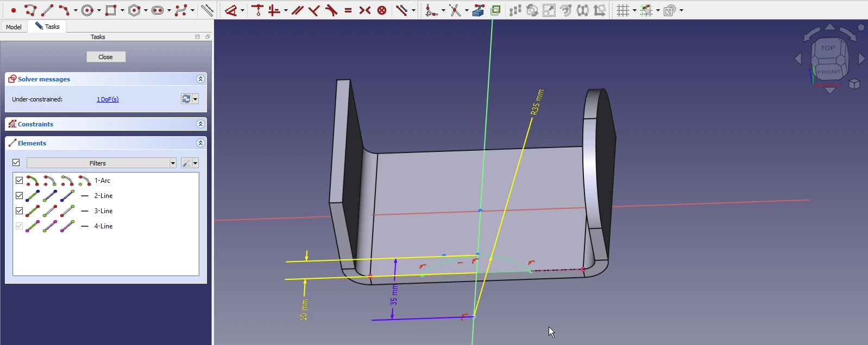Screen dimensions: 868x345
Task: Uncheck the 1-Arc element checkbox
Action: coord(20,181)
